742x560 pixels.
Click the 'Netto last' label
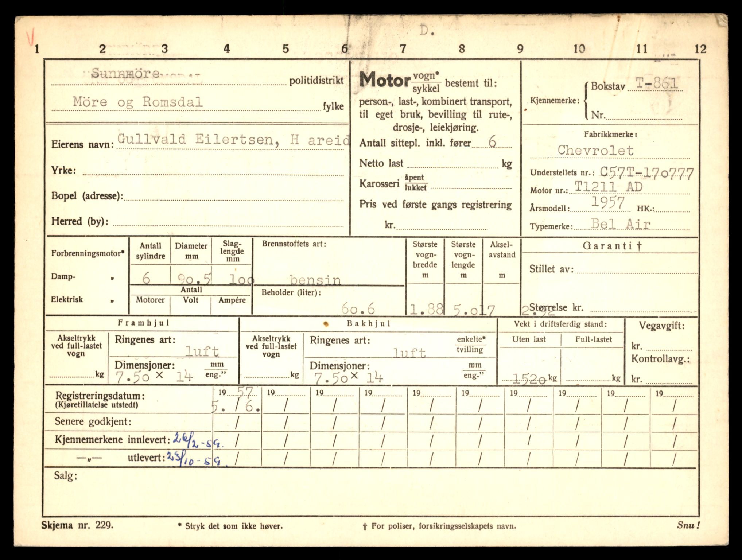click(x=381, y=163)
